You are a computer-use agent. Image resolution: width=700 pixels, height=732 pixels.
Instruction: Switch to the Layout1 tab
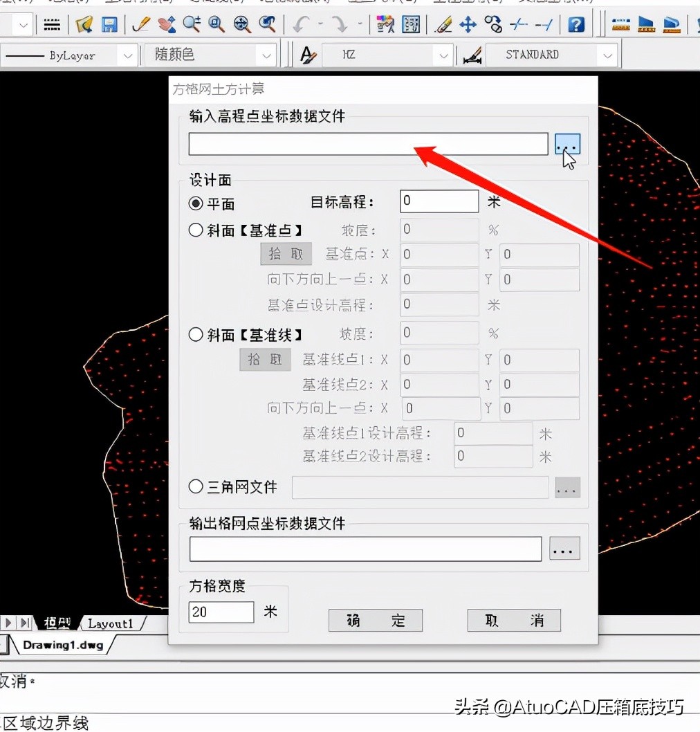(x=110, y=623)
